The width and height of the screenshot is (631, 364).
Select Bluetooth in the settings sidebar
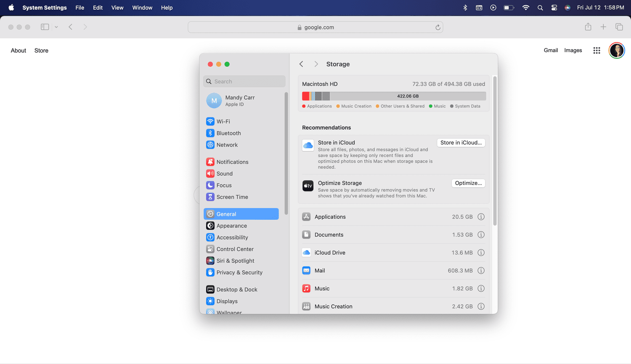[x=228, y=133]
